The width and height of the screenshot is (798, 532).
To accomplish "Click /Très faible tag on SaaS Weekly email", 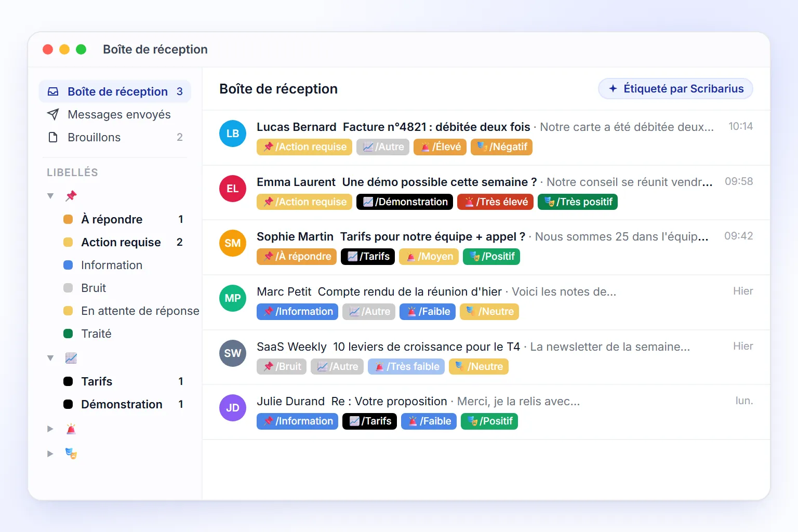I will [x=406, y=367].
